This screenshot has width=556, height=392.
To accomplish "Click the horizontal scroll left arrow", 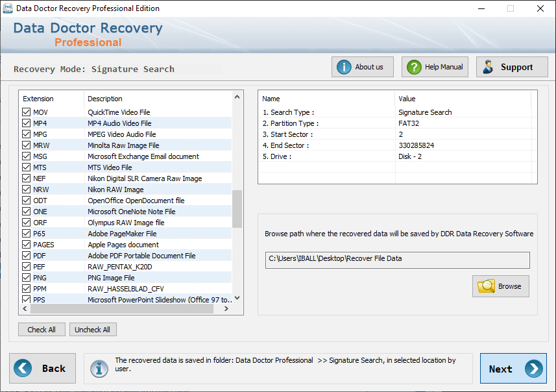I will (x=25, y=309).
